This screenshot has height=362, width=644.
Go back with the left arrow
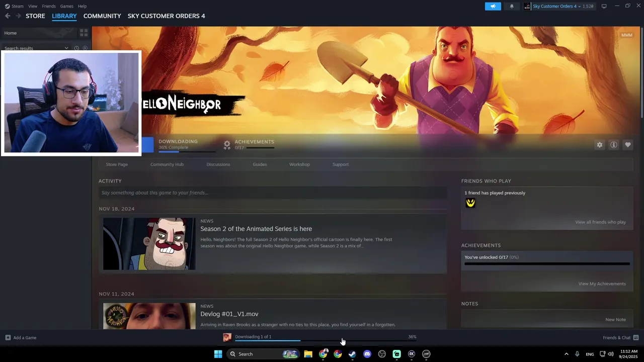tap(8, 16)
